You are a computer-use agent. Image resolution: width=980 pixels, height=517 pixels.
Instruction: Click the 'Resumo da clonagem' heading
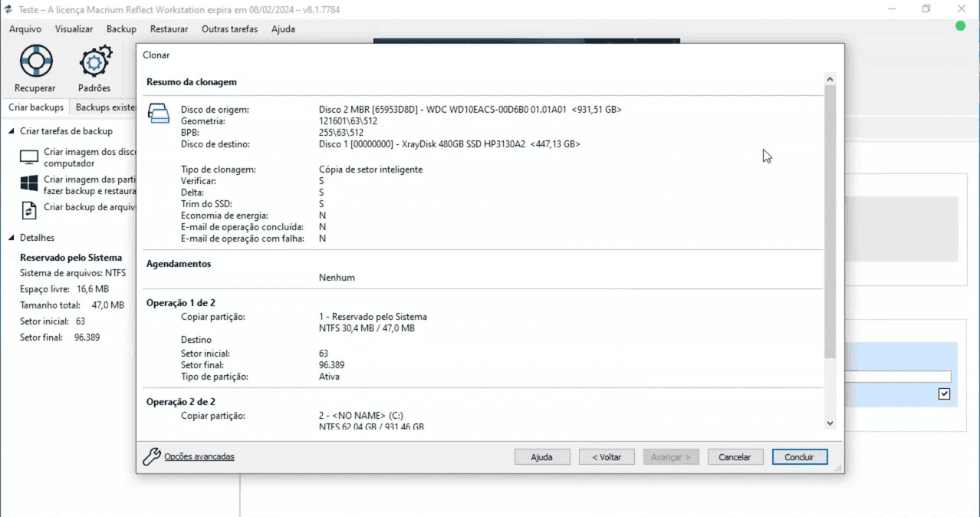coord(192,82)
